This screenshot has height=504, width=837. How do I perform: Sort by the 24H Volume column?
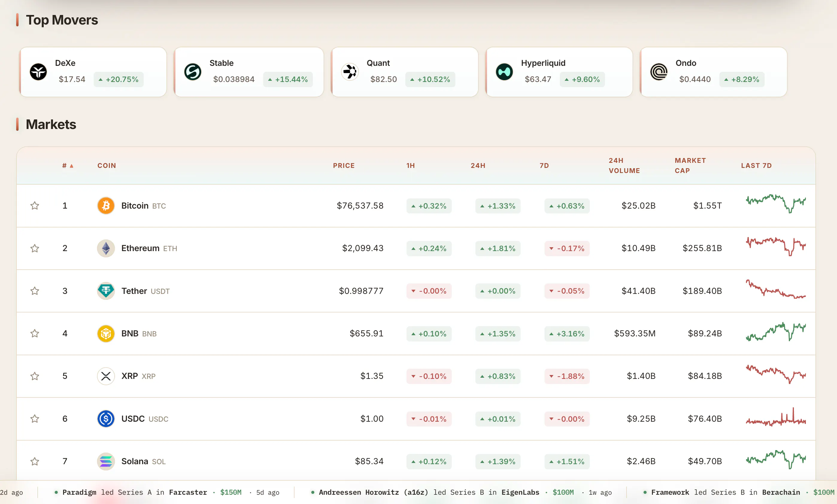(624, 166)
